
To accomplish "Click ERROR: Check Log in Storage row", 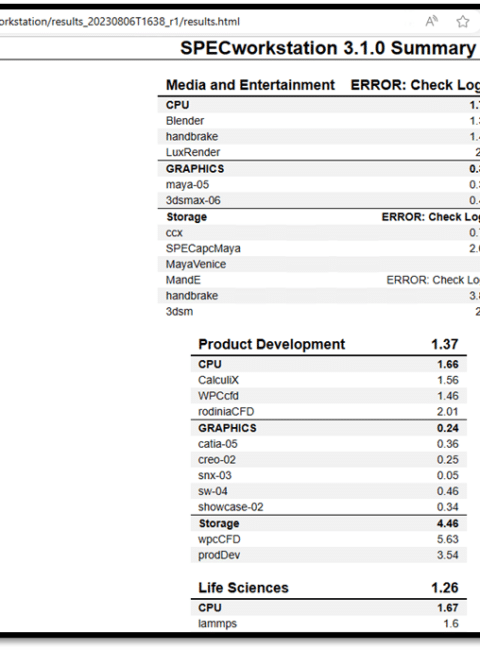I will click(431, 217).
